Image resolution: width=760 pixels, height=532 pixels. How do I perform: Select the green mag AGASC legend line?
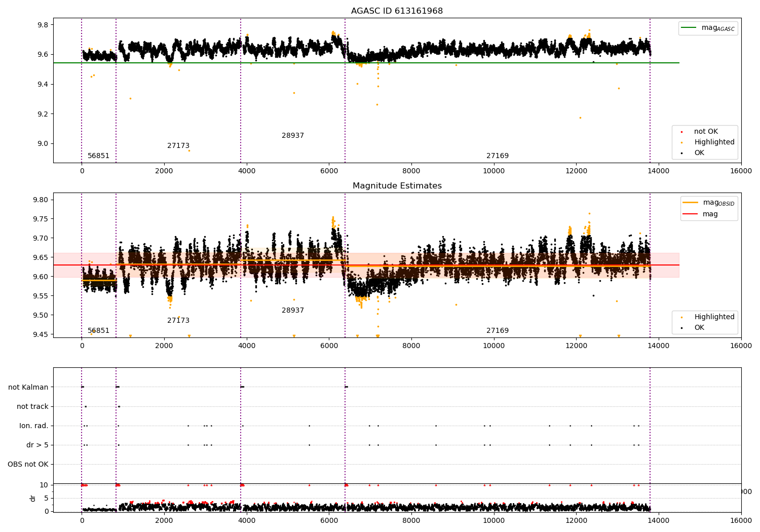(x=689, y=28)
